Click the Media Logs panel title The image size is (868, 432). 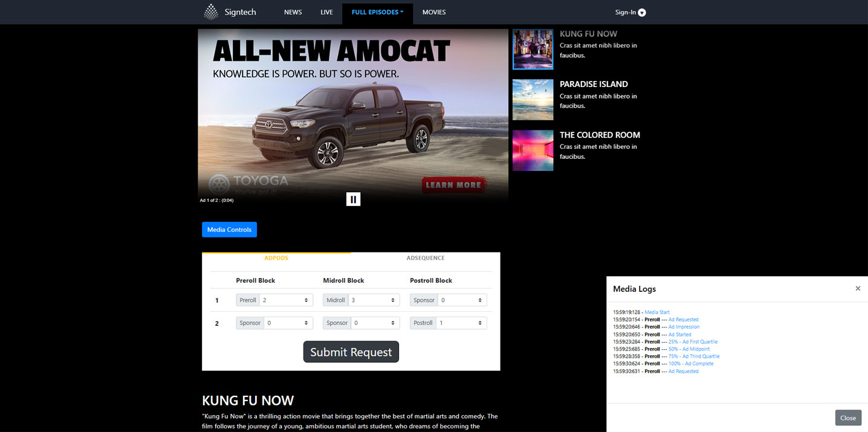[634, 289]
